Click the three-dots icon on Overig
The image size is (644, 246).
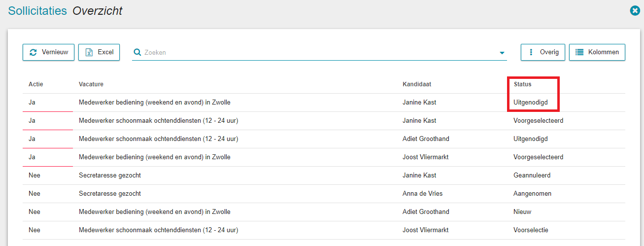point(531,52)
